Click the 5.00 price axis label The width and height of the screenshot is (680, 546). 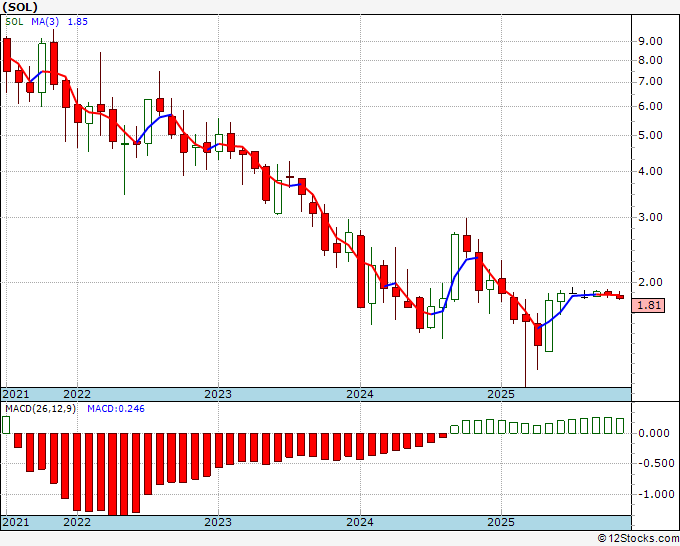coord(650,135)
